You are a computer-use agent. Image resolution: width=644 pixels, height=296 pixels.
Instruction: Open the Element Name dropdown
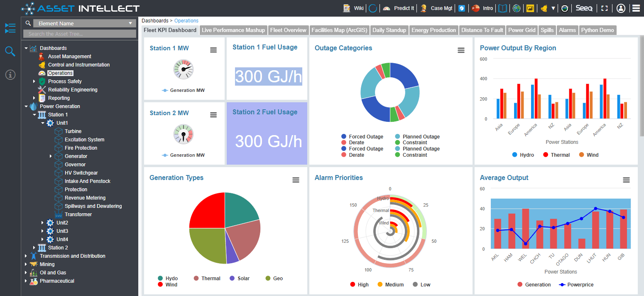pos(85,23)
